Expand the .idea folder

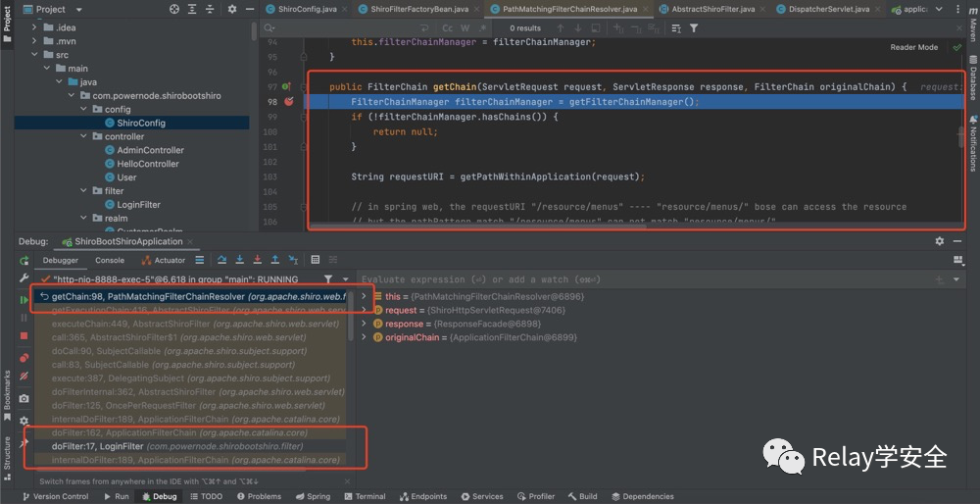pyautogui.click(x=34, y=27)
